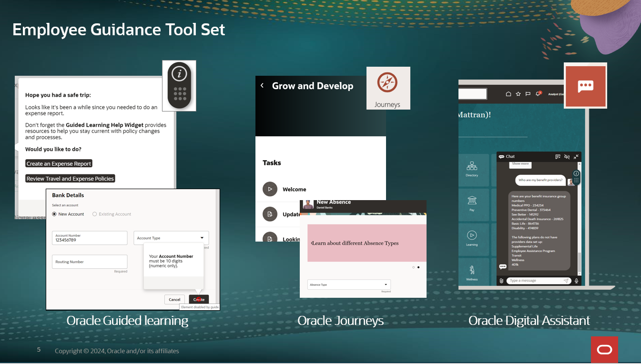Click the microphone icon in chat

pos(576,281)
